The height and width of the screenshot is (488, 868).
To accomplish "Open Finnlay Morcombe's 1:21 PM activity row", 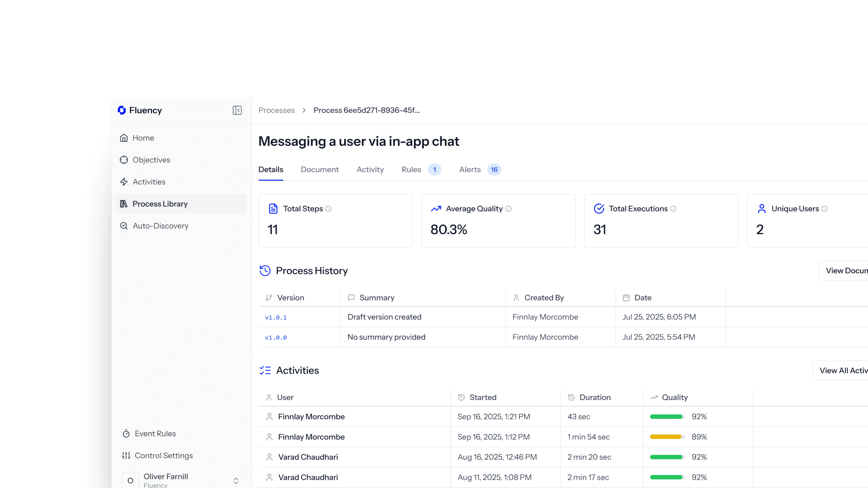I will click(x=311, y=417).
